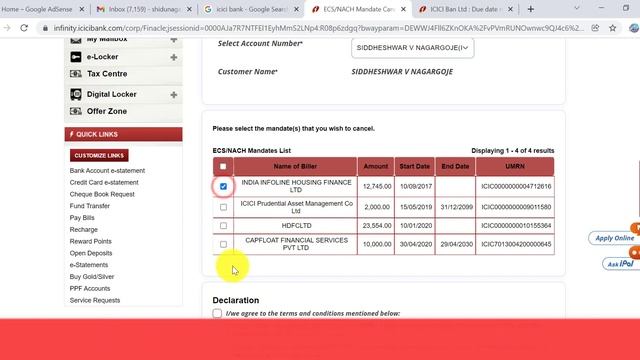This screenshot has height=360, width=640.
Task: Select the ICICI Prudential Asset Management mandate
Action: tap(223, 207)
